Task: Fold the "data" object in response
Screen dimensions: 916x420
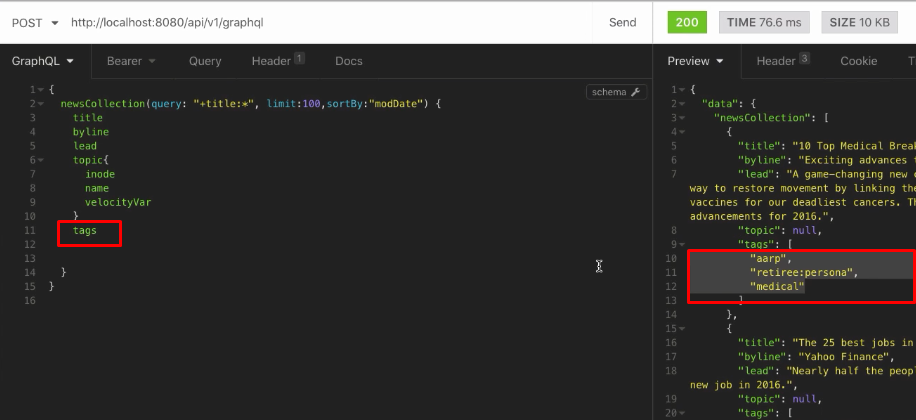Action: click(683, 104)
